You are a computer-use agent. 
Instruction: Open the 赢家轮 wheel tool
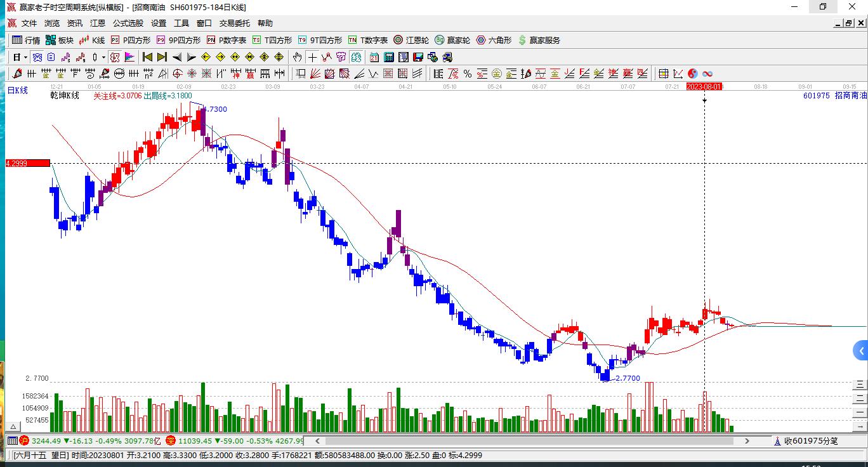(x=452, y=40)
